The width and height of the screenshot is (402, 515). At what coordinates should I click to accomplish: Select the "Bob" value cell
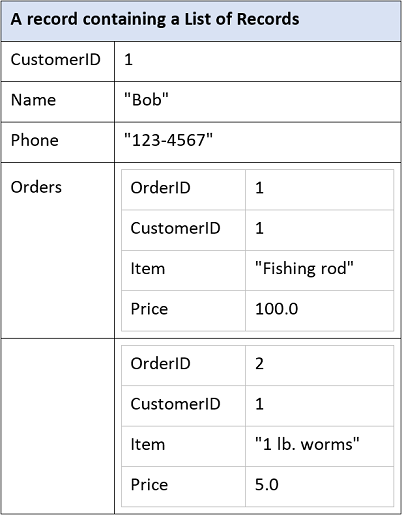coord(258,102)
